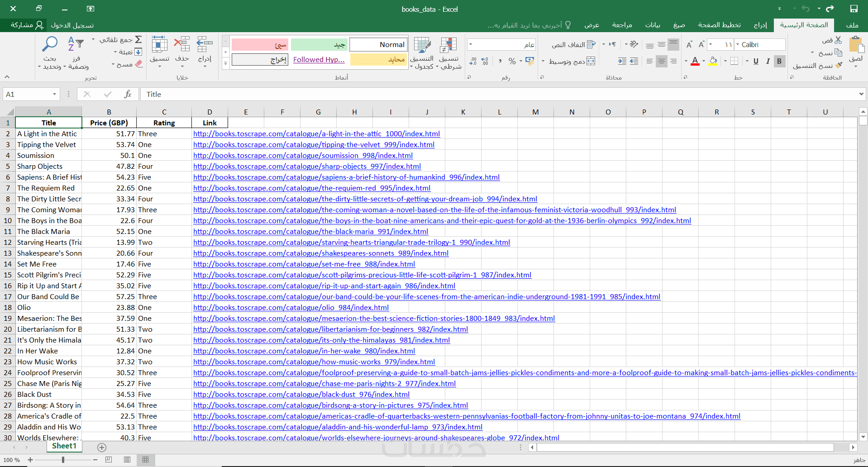Click the Fill (تعبئة) down-arrow icon

coord(138,52)
